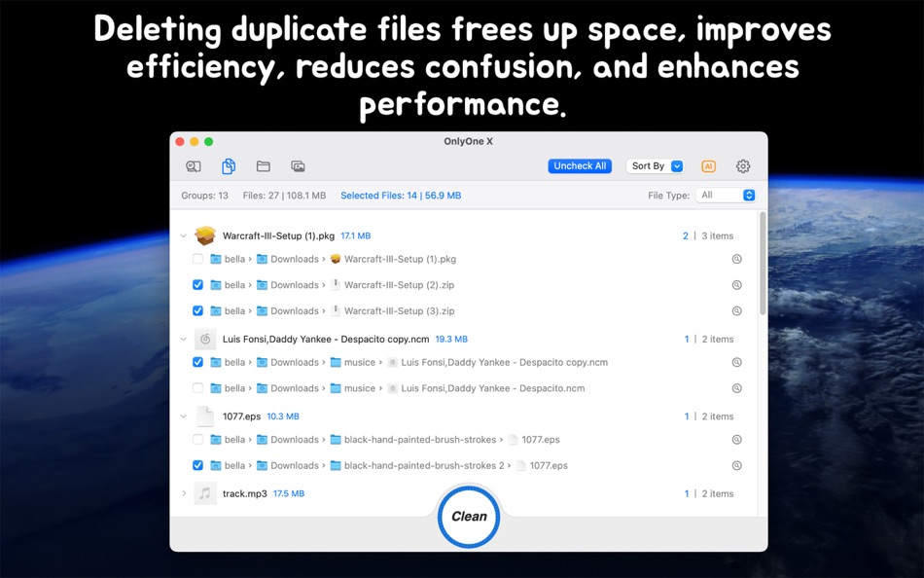
Task: Click the 1077.eps group document icon
Action: coord(205,416)
